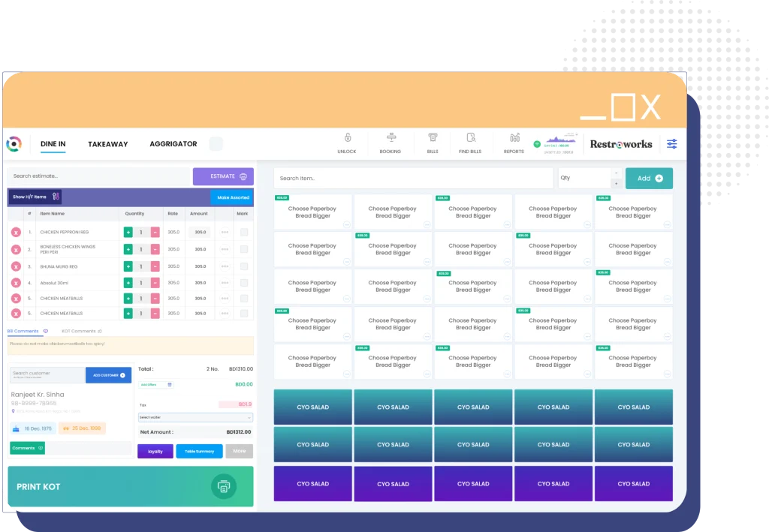Increase quantity of BHUNA MURG REG with plus
Screen dimensions: 769x532
click(x=128, y=266)
